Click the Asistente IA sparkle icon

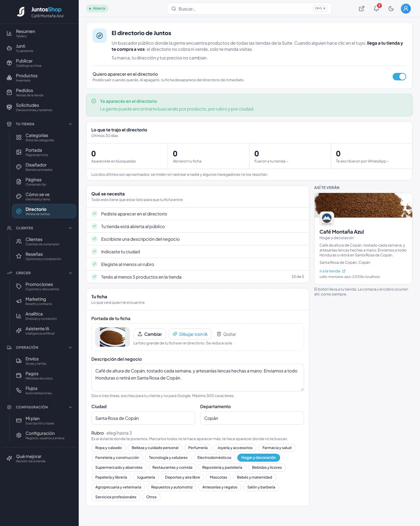(x=19, y=331)
